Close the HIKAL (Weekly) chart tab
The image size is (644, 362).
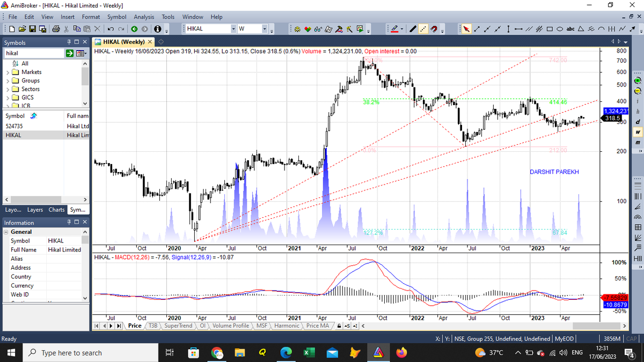pos(150,42)
